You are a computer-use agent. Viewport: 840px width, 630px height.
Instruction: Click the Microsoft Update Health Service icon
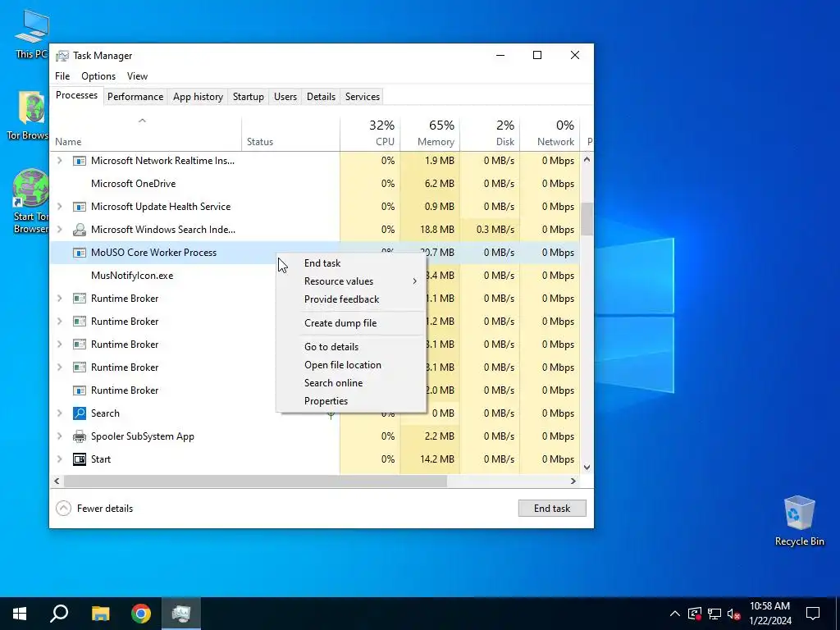point(80,207)
